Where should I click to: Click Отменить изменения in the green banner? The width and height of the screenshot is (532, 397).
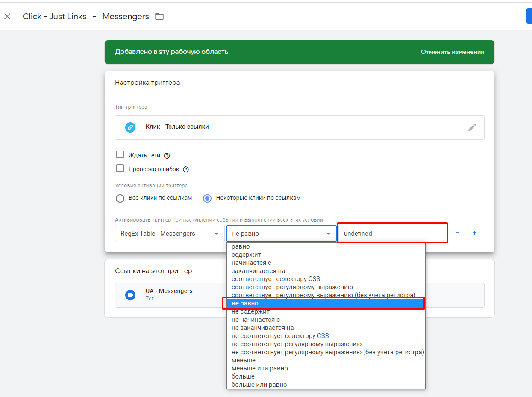pyautogui.click(x=452, y=52)
